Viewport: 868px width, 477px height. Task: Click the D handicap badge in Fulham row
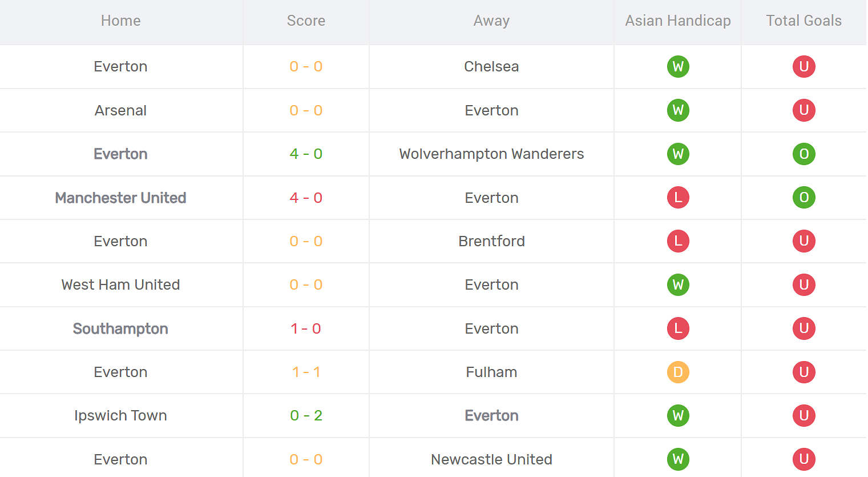point(678,372)
